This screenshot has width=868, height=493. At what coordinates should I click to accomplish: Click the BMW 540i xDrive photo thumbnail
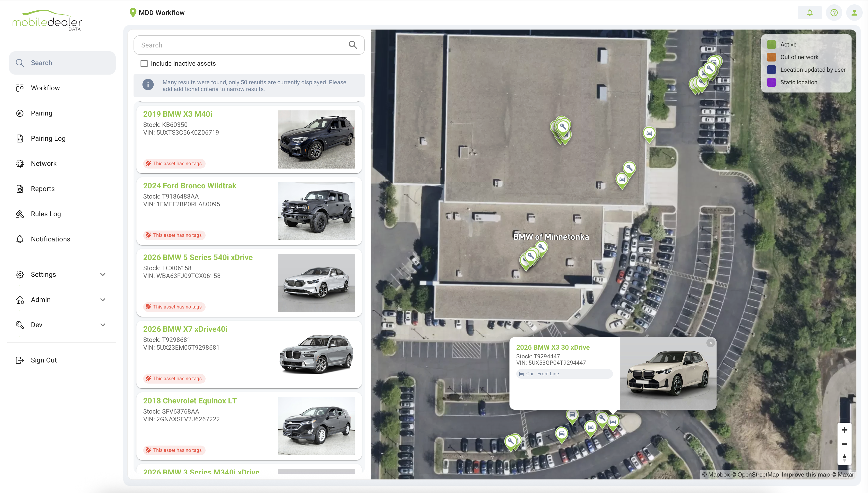click(x=316, y=283)
